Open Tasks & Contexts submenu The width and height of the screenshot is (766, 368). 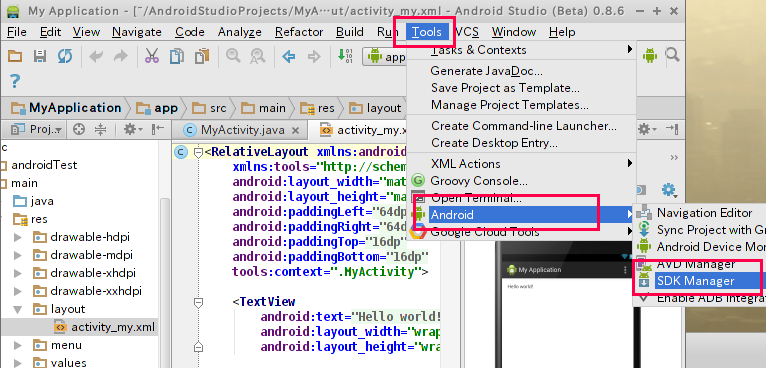click(522, 50)
